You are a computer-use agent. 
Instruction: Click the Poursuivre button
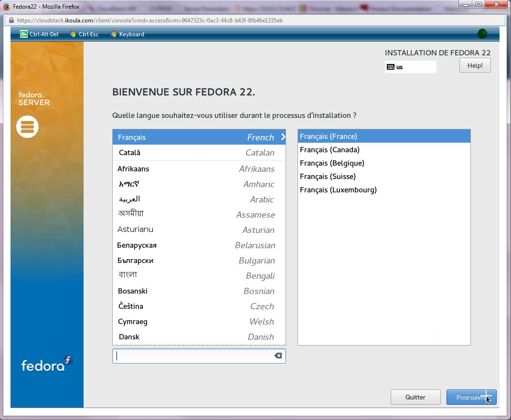point(471,397)
